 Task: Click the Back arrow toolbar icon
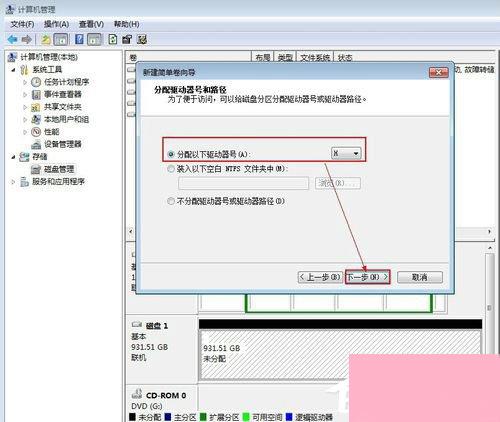(x=12, y=40)
